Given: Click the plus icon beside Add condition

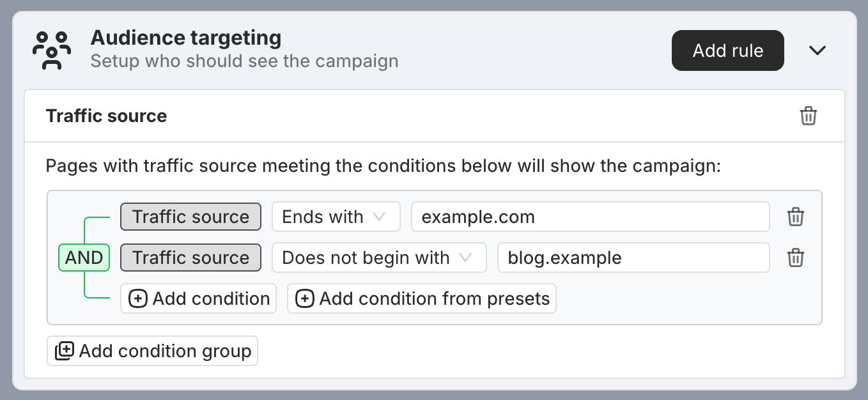Looking at the screenshot, I should tap(138, 298).
